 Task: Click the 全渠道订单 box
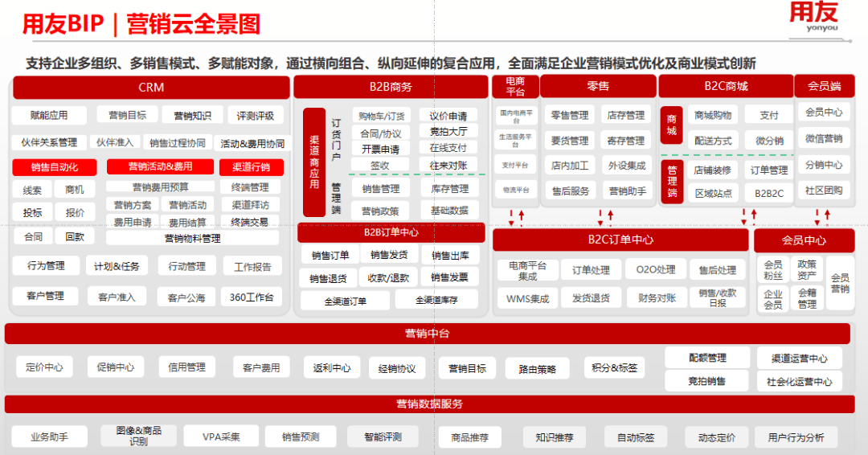pos(346,301)
